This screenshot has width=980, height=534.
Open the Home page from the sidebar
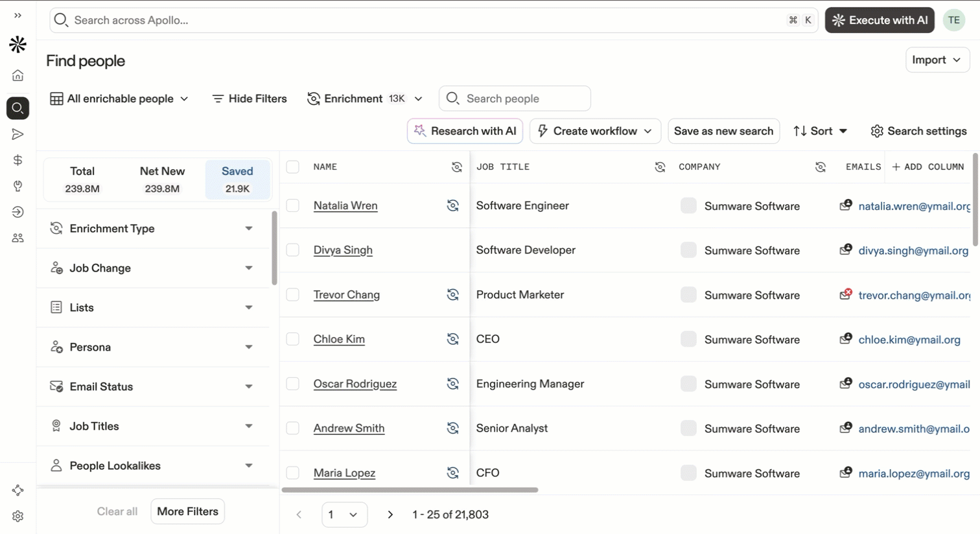pos(17,75)
